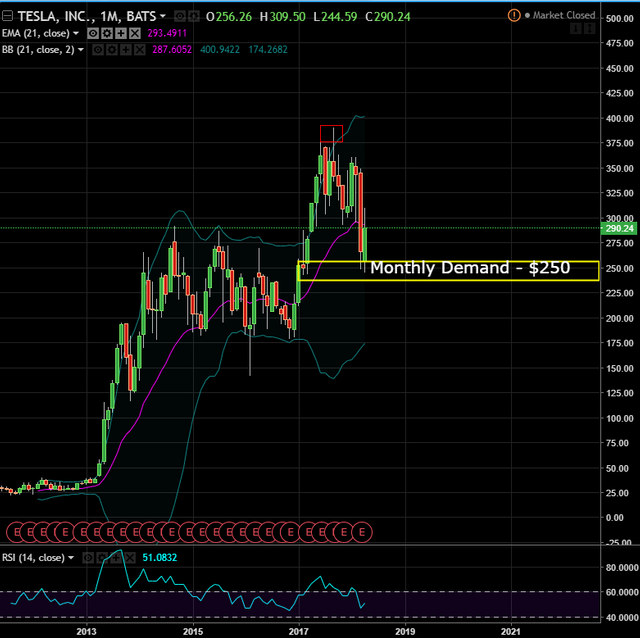Click the green 290.24 current price label
This screenshot has width=640, height=638.
coord(619,228)
